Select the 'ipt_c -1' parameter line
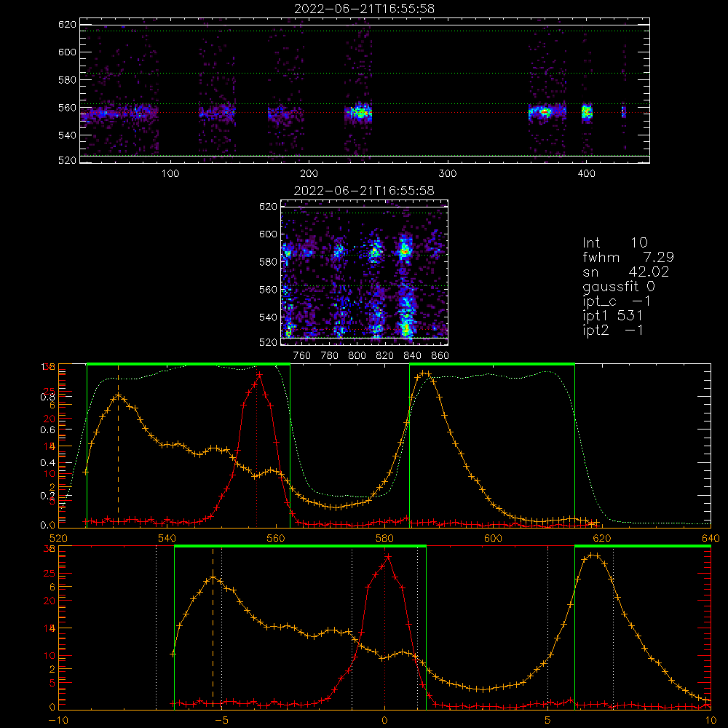The height and width of the screenshot is (728, 728). click(x=617, y=301)
